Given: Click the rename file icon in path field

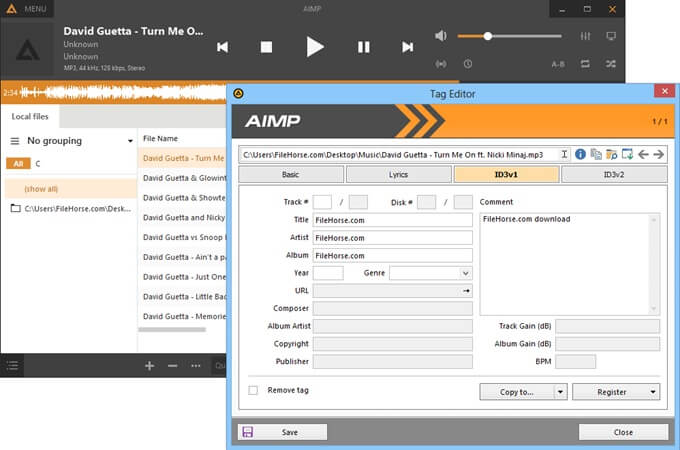Looking at the screenshot, I should coord(564,154).
